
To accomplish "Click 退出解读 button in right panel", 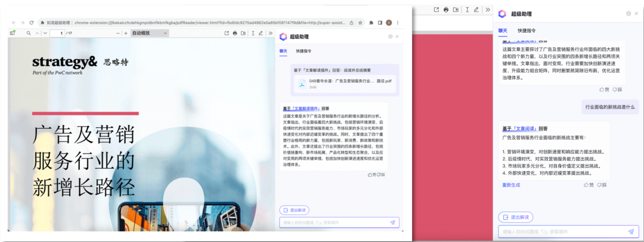I will [515, 217].
